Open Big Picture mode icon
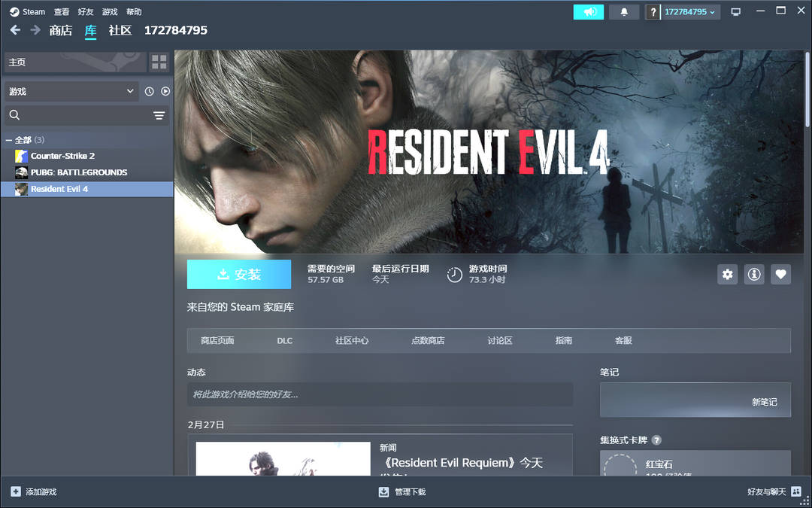Image resolution: width=812 pixels, height=508 pixels. (735, 12)
